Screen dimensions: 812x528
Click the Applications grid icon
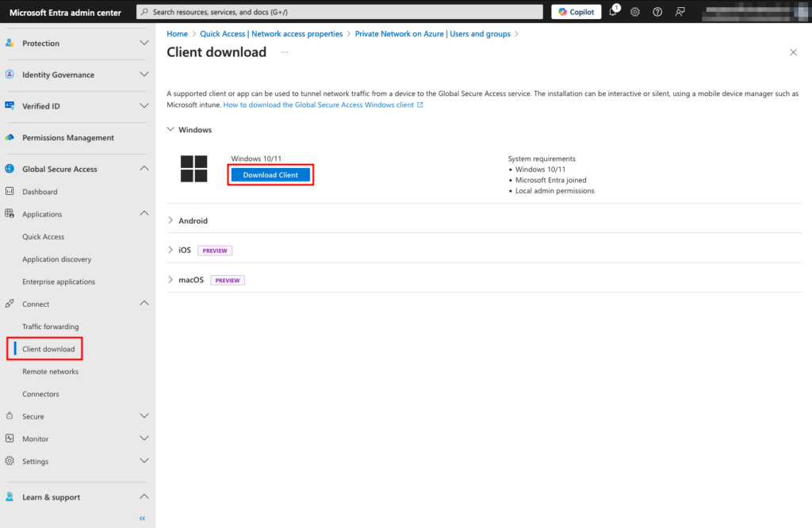pyautogui.click(x=10, y=214)
